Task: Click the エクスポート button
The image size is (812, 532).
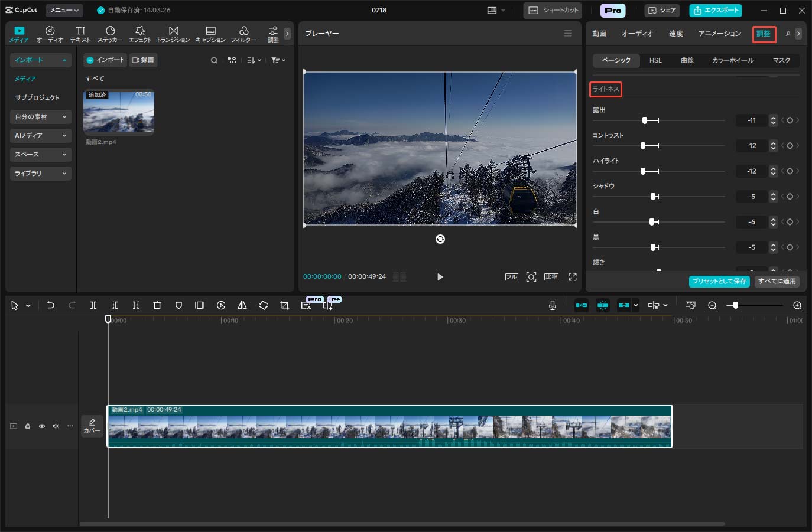Action: pyautogui.click(x=716, y=10)
